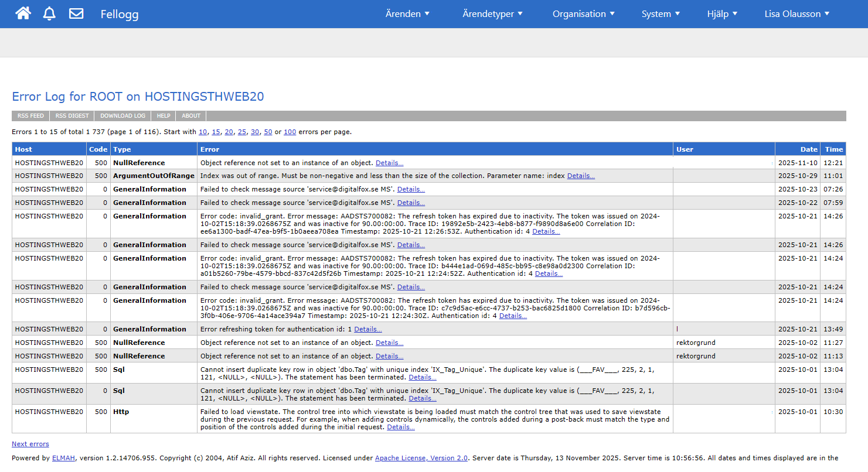868x472 pixels.
Task: Open the Organisation dropdown menu
Action: point(584,14)
